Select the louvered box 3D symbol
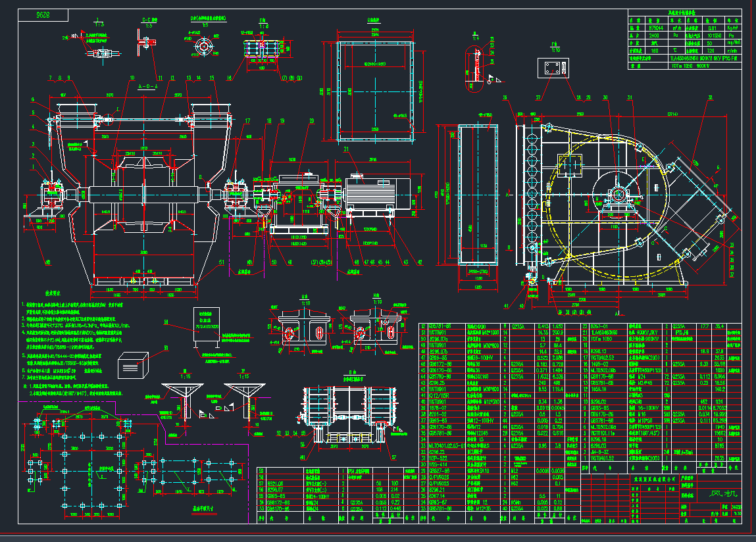The height and width of the screenshot is (542, 756). [x=134, y=364]
